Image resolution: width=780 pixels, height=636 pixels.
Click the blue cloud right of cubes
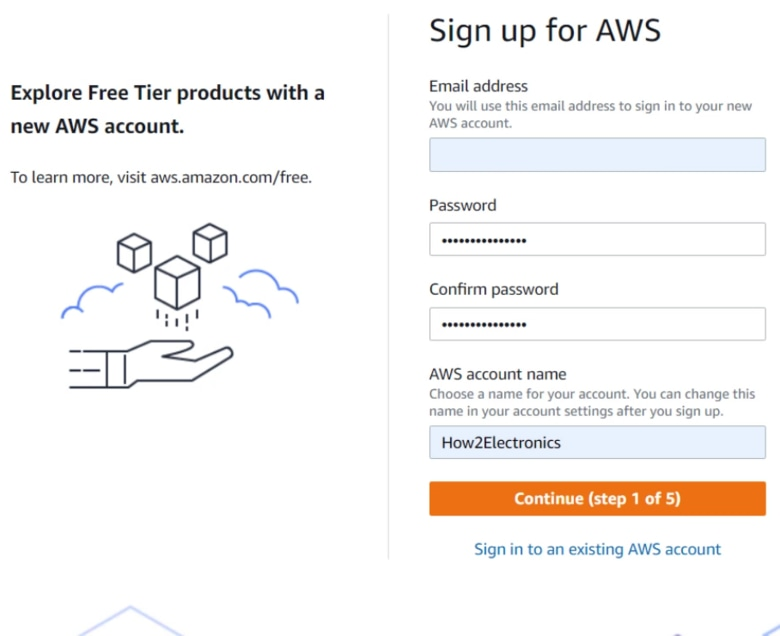click(x=261, y=293)
